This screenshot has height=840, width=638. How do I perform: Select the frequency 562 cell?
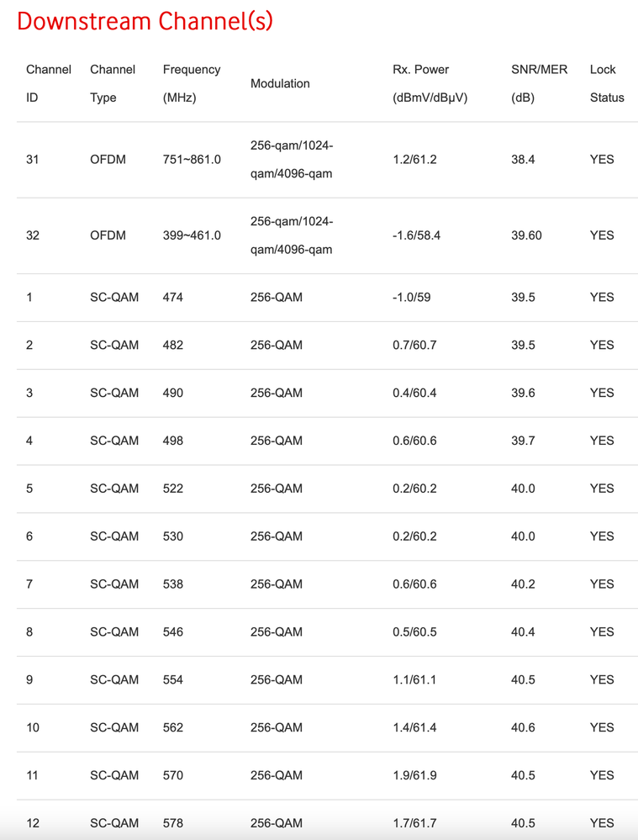[173, 727]
